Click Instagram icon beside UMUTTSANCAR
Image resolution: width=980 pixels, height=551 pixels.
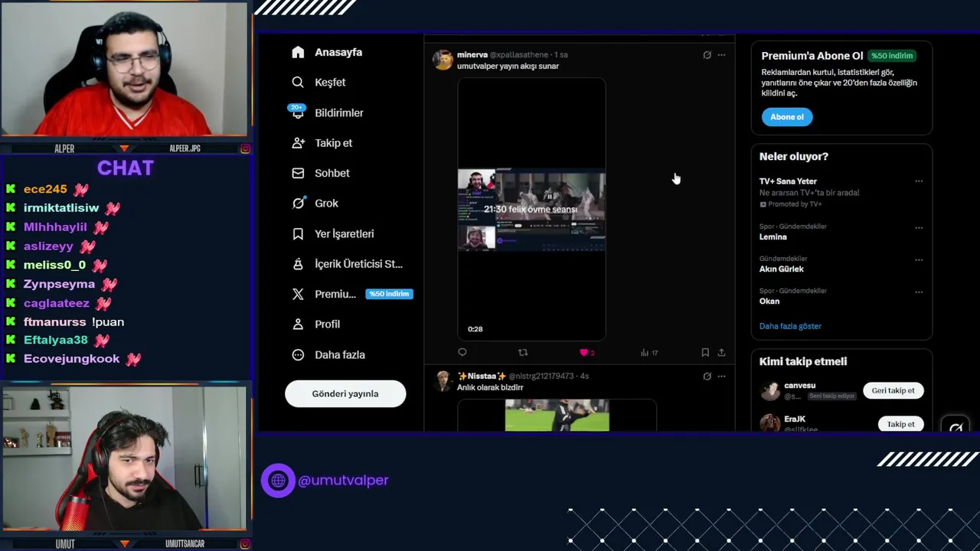[245, 544]
